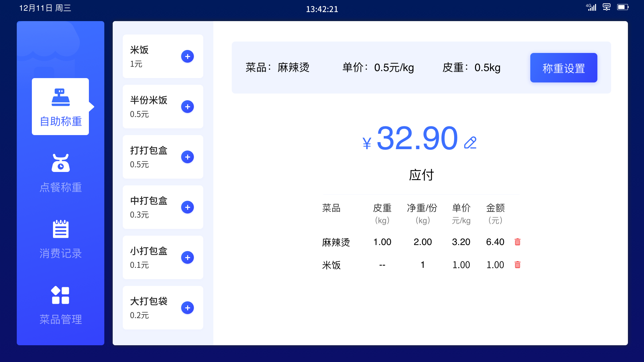Click the battery indicator in the status bar
644x362 pixels.
(623, 7)
